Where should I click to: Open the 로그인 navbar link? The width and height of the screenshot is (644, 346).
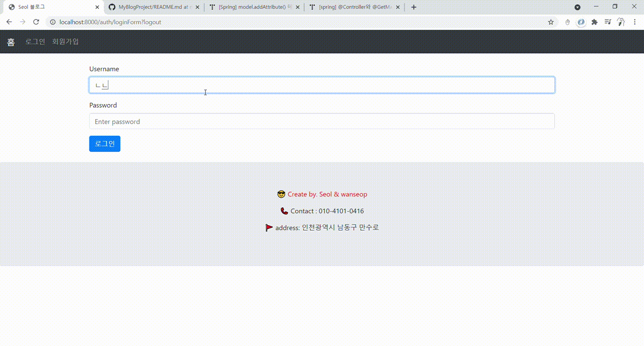pos(35,42)
